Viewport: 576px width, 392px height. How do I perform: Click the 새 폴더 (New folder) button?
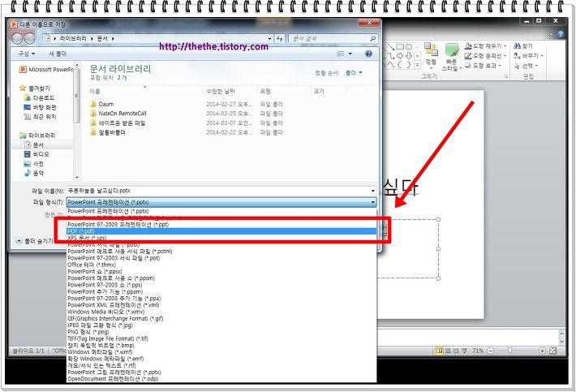point(58,54)
